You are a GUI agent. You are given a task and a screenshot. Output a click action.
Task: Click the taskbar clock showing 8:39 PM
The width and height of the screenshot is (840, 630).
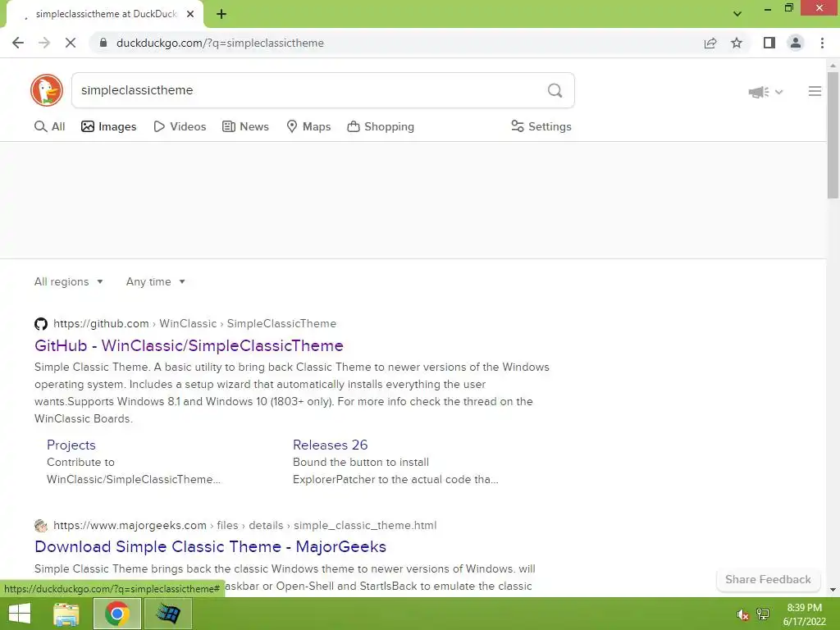pyautogui.click(x=804, y=614)
